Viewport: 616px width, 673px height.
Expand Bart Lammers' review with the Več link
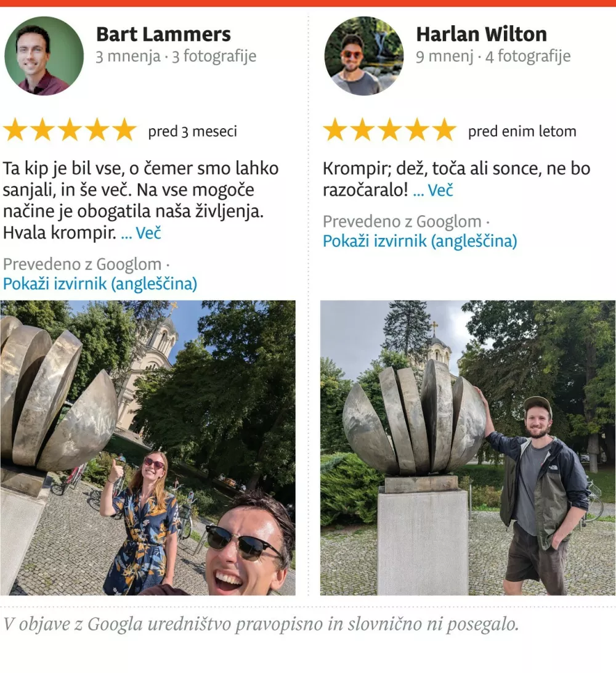pos(141,233)
